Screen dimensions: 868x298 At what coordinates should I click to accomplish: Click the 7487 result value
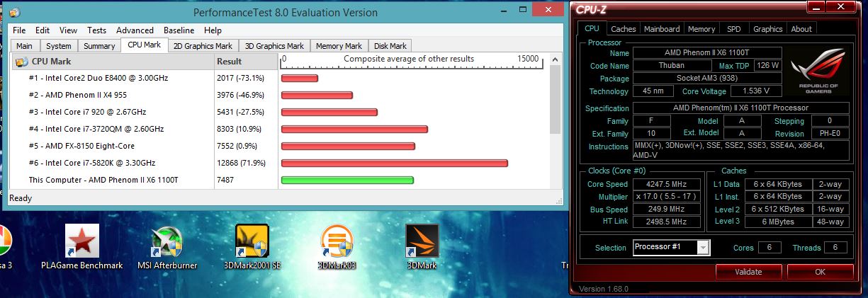226,180
